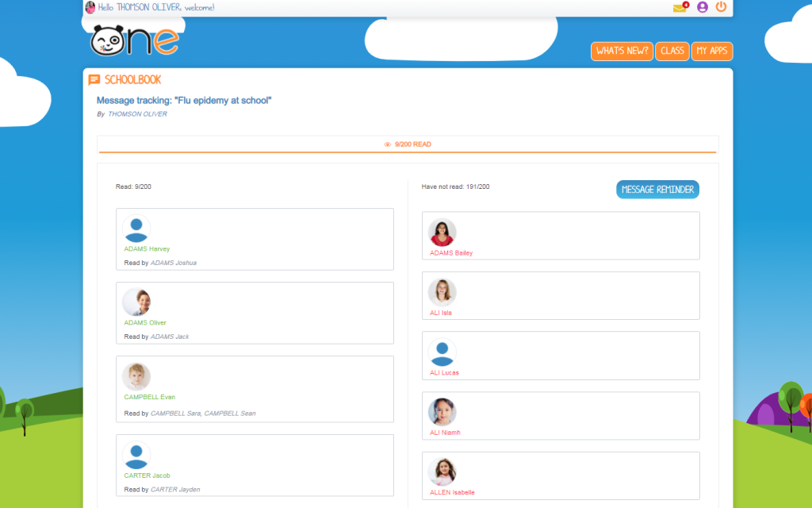This screenshot has width=812, height=508.
Task: Click the ALI Lucas name
Action: [444, 373]
